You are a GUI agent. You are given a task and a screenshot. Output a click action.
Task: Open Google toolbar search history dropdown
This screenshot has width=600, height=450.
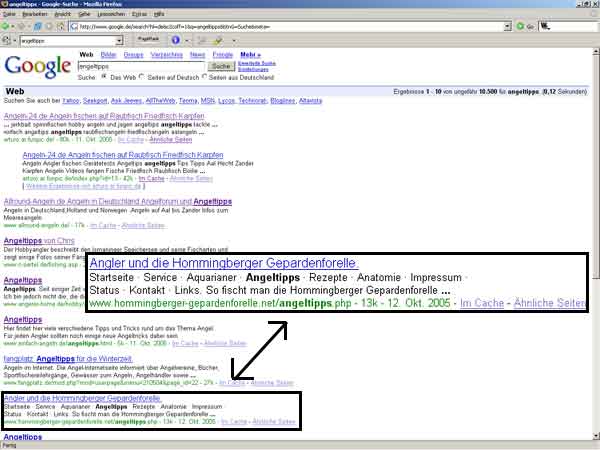point(119,40)
